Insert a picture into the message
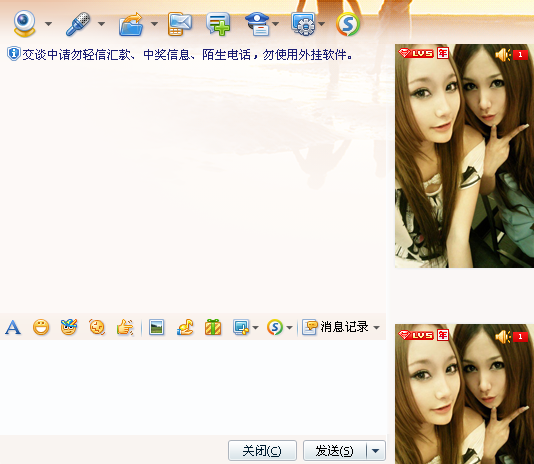The image size is (534, 464). coord(157,327)
